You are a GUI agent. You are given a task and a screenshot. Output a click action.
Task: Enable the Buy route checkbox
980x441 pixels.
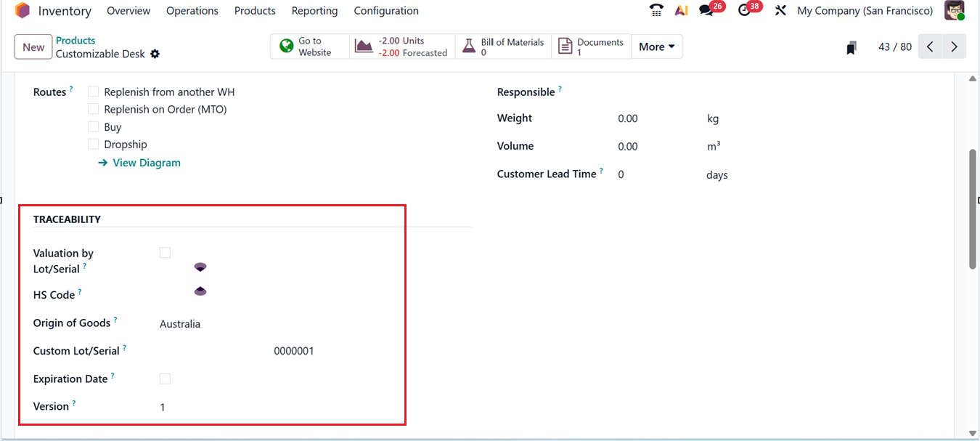click(x=93, y=126)
